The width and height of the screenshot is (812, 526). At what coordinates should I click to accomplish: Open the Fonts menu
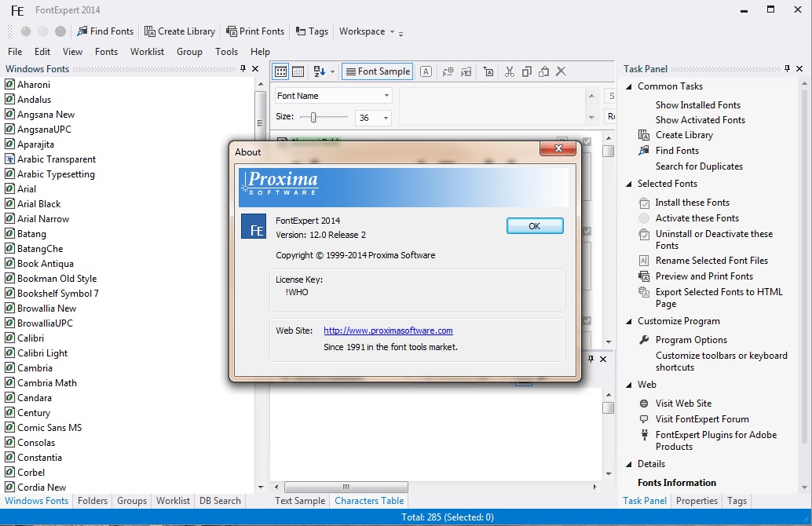click(x=106, y=52)
